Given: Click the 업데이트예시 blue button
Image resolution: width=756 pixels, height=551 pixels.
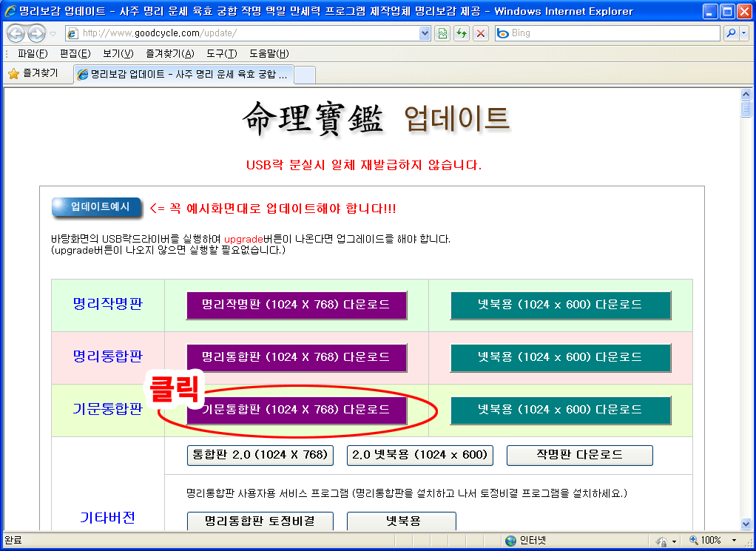Looking at the screenshot, I should [97, 207].
